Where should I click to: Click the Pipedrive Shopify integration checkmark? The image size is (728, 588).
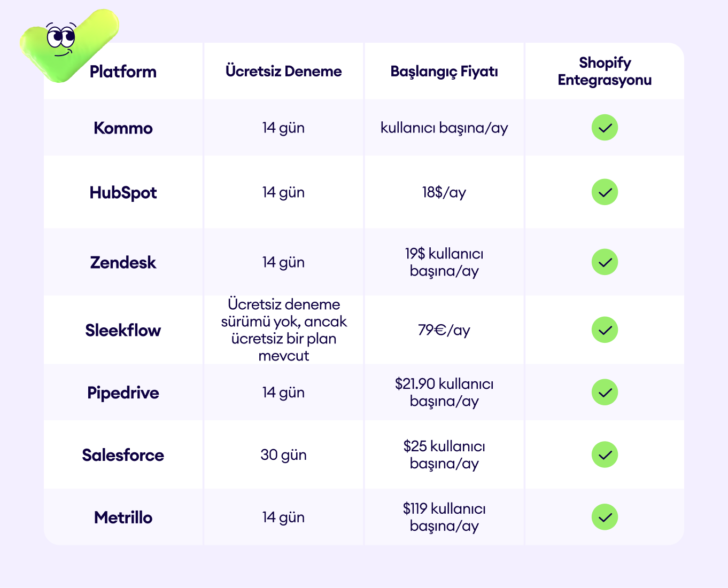click(x=605, y=393)
